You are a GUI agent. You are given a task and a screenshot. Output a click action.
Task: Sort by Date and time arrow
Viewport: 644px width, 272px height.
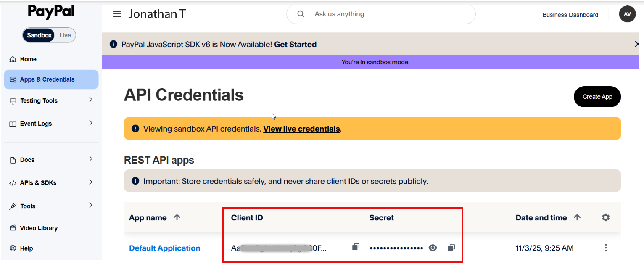click(x=577, y=217)
